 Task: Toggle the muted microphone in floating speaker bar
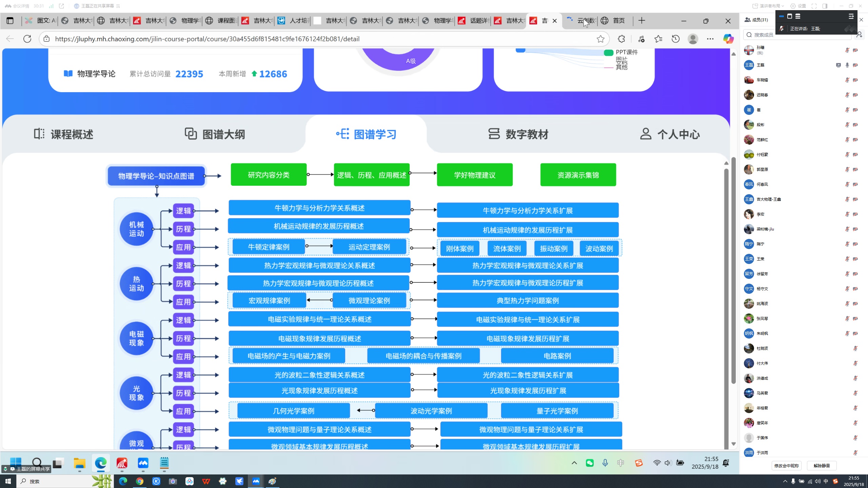tap(782, 29)
